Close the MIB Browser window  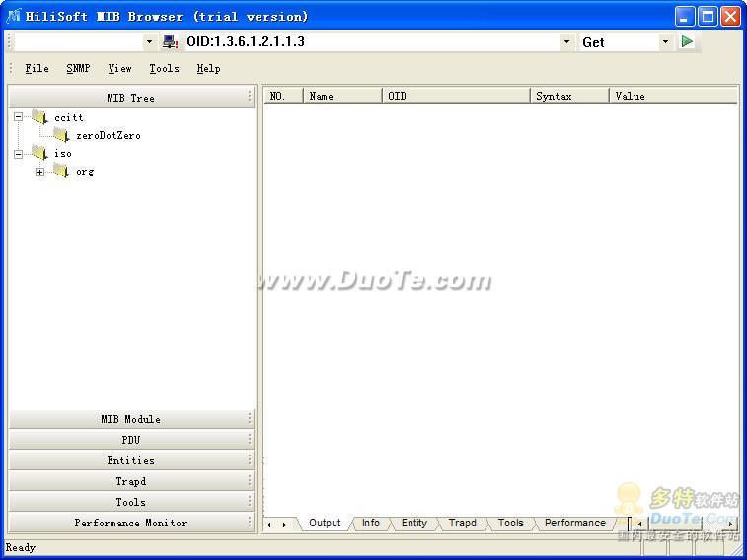(x=730, y=16)
